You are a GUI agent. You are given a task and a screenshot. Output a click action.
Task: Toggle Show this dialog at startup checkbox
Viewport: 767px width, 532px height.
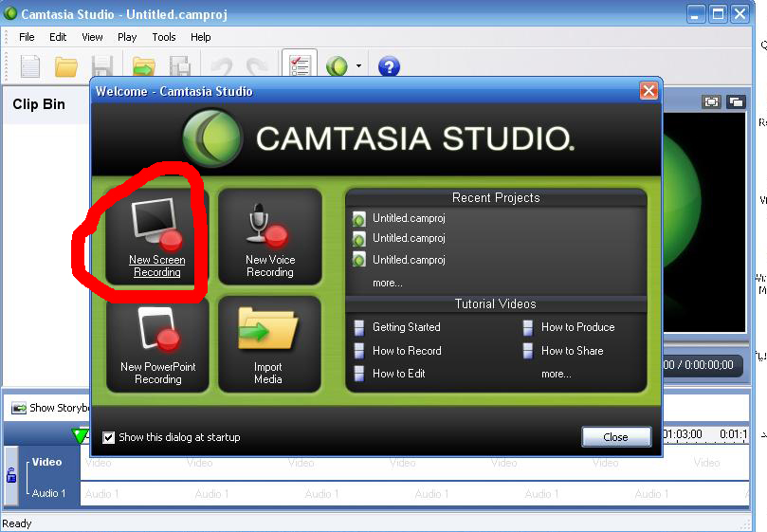(x=109, y=437)
